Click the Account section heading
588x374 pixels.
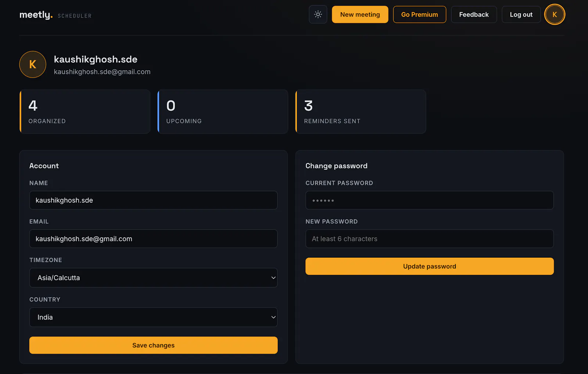tap(44, 166)
